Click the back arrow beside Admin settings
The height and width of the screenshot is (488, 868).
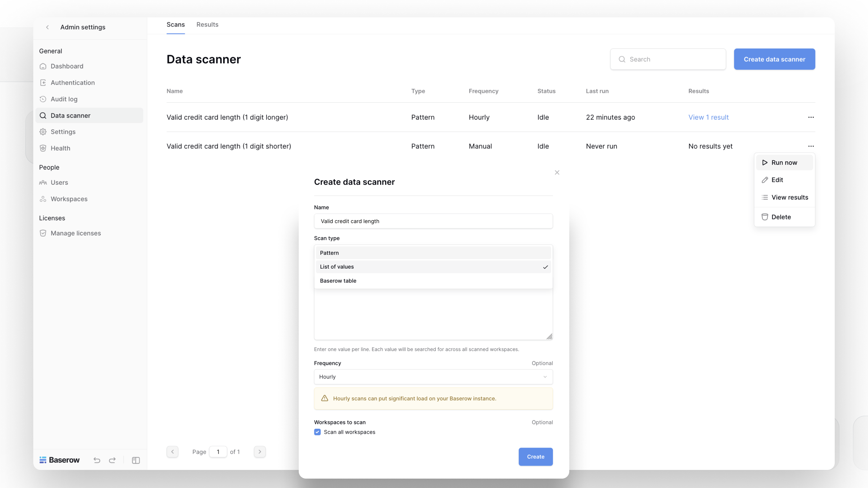pos(47,27)
